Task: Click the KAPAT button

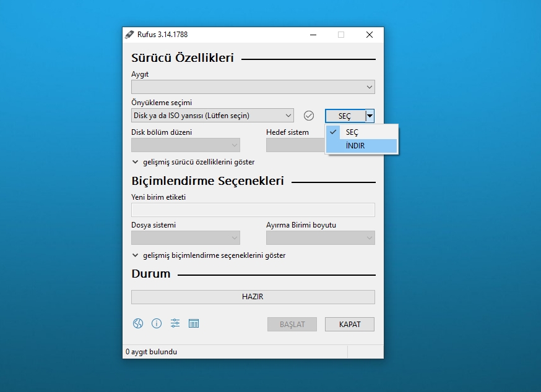Action: point(349,323)
